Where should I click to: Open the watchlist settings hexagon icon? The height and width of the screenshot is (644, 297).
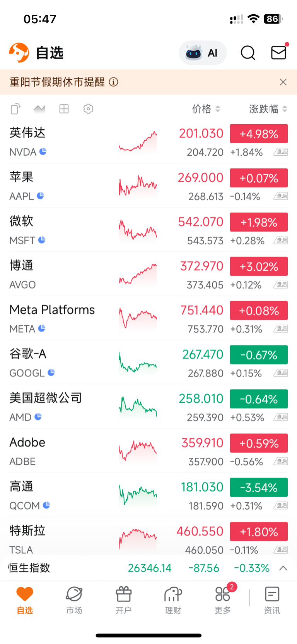pyautogui.click(x=88, y=109)
